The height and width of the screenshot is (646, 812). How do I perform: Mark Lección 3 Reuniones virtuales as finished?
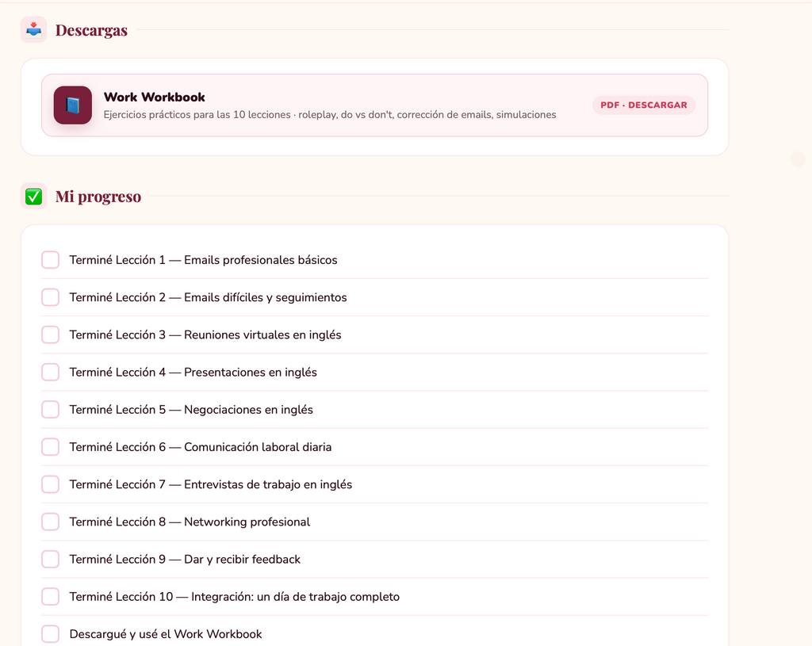[x=51, y=334]
